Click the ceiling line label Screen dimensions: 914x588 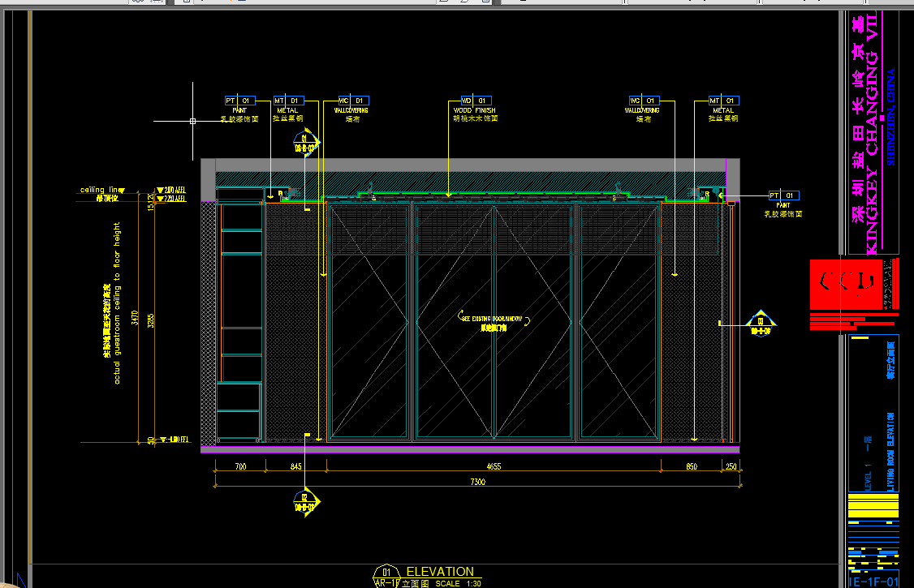point(101,190)
